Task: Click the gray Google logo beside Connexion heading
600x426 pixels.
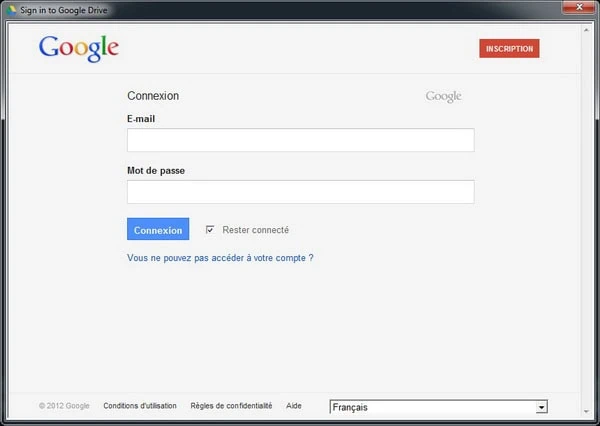Action: tap(443, 97)
